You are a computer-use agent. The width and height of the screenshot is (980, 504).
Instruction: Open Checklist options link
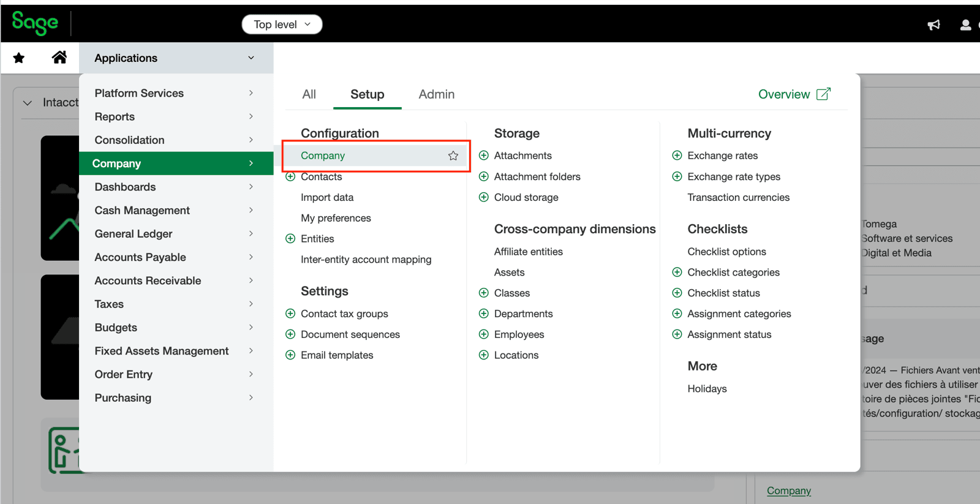727,252
